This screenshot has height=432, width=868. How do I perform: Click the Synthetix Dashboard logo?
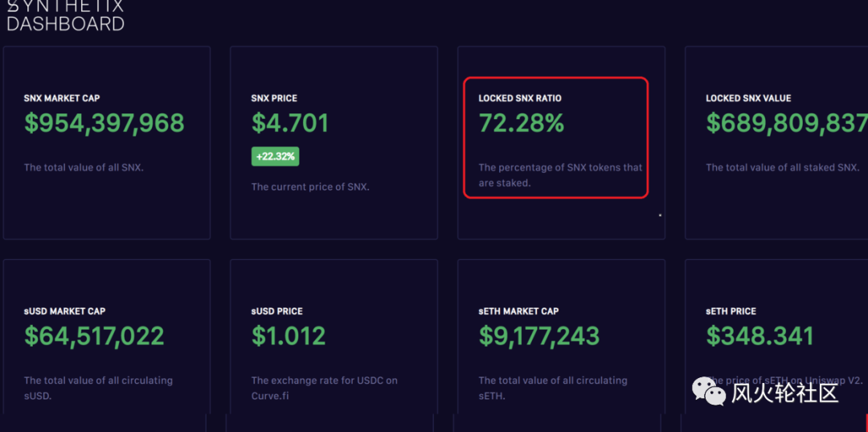pos(65,15)
